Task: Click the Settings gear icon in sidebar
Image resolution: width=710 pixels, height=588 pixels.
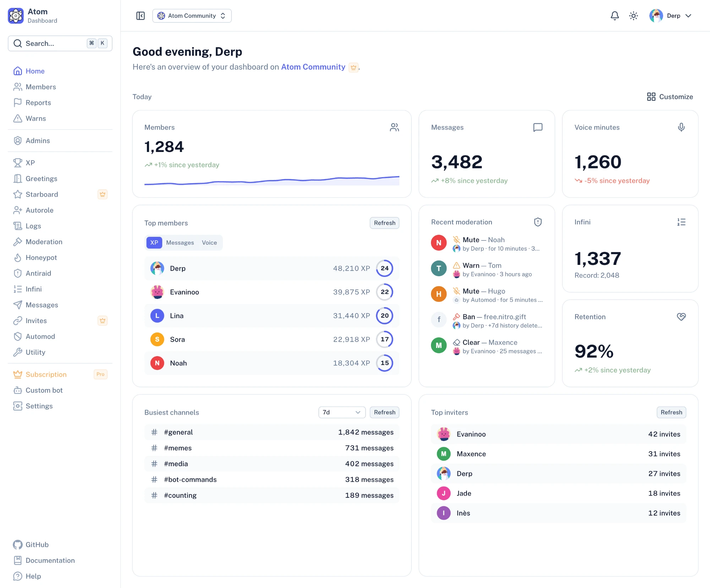Action: [x=18, y=406]
